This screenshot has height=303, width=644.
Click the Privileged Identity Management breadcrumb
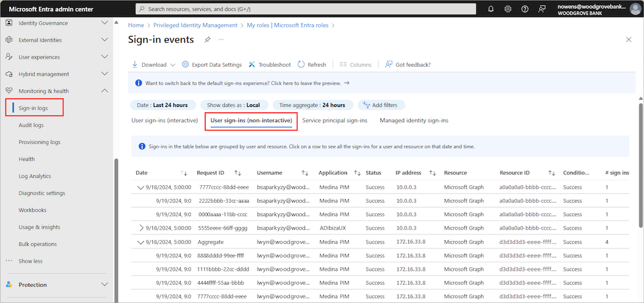pyautogui.click(x=196, y=26)
